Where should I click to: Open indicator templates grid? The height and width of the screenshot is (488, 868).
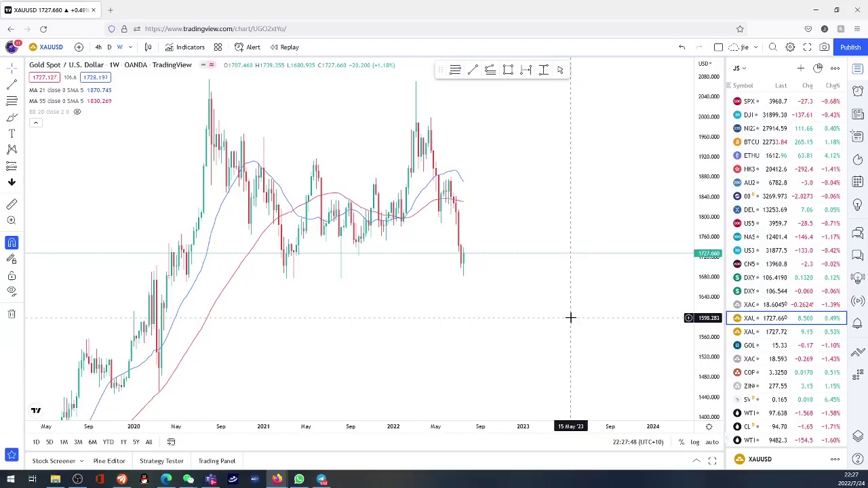pos(218,47)
